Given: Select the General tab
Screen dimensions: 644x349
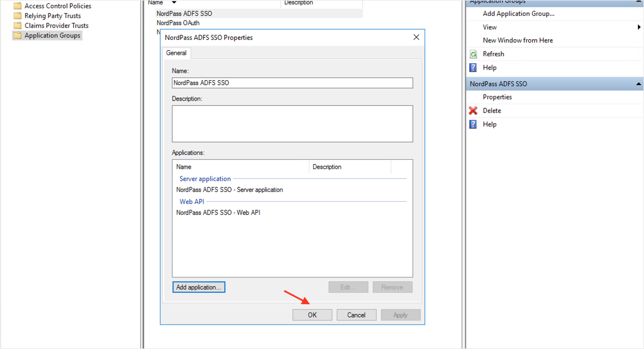Looking at the screenshot, I should [176, 53].
